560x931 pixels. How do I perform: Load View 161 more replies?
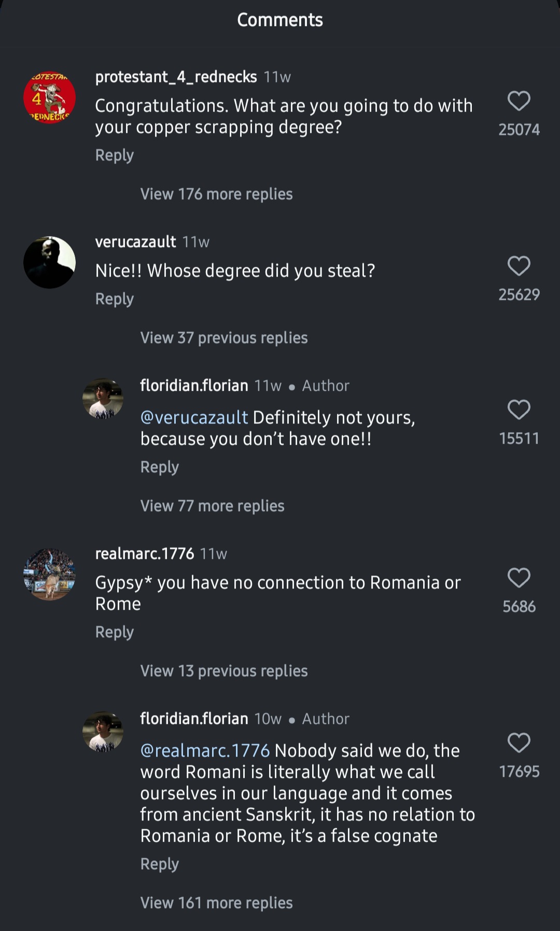[216, 903]
